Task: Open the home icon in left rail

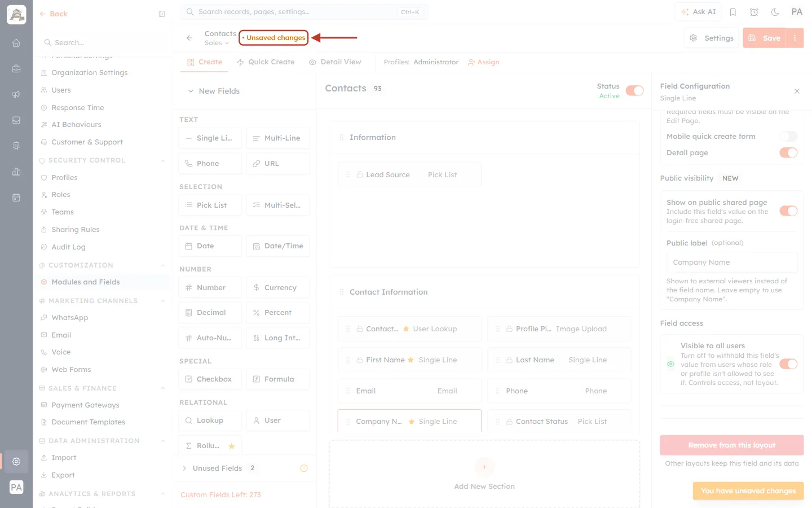Action: [16, 43]
